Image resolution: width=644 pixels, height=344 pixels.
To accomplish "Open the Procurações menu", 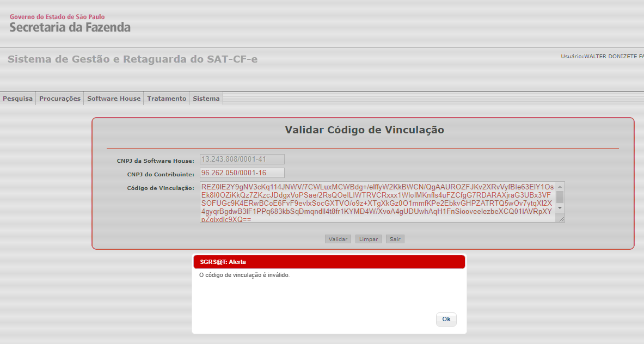I will pyautogui.click(x=59, y=99).
